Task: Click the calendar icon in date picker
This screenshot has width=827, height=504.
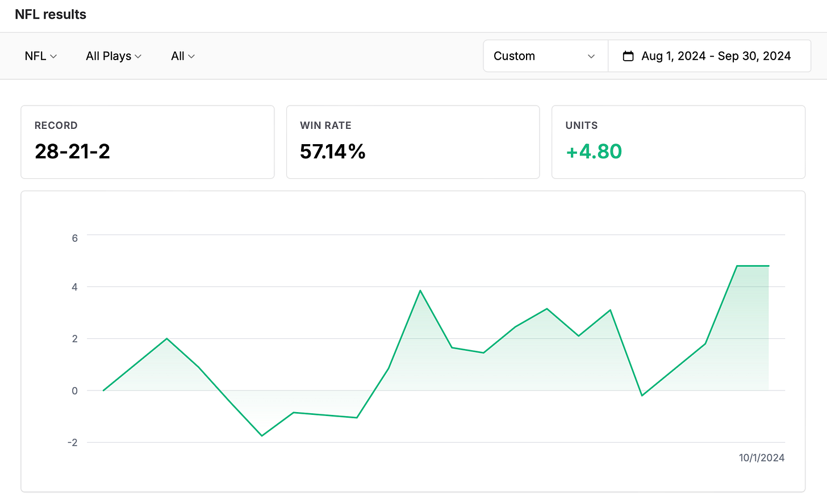Action: (628, 56)
